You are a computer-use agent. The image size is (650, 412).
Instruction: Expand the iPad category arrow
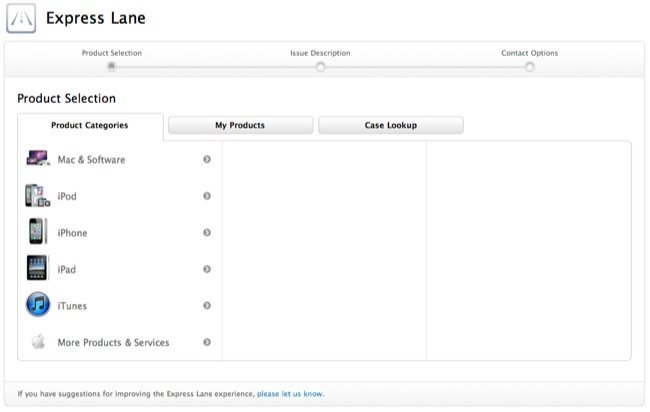tap(207, 269)
